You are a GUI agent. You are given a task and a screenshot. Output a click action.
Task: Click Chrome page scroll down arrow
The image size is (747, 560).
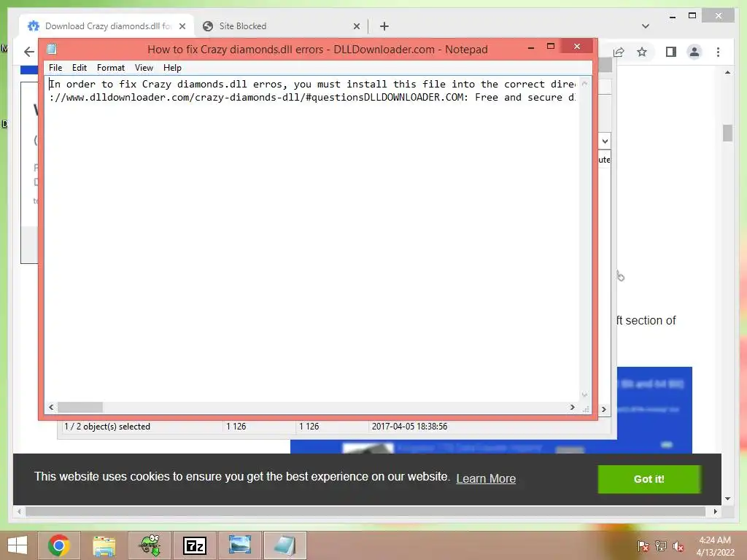point(727,499)
